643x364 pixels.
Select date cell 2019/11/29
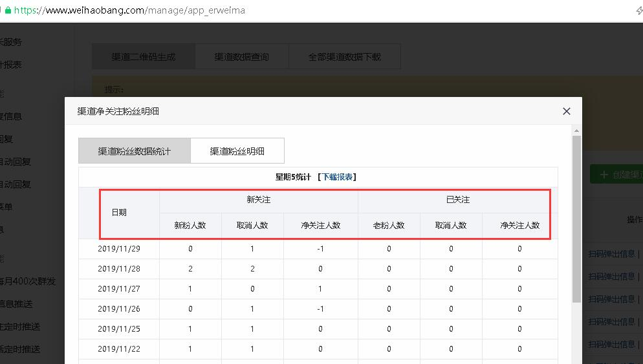pos(119,249)
